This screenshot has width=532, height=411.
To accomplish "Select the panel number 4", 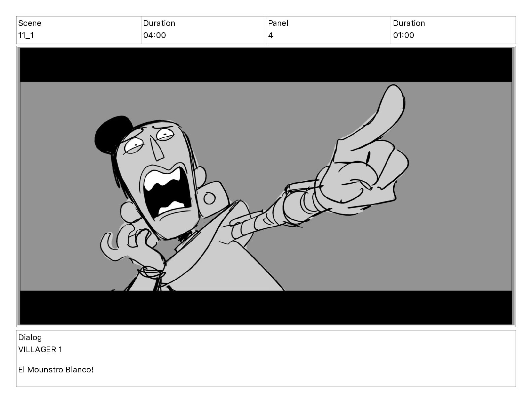I will tap(271, 35).
